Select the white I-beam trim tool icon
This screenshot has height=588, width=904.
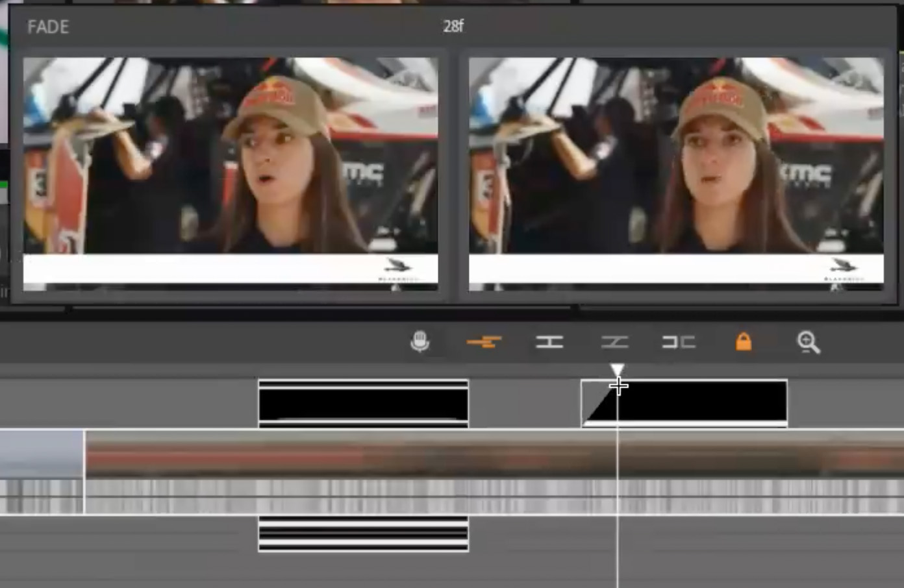point(549,341)
